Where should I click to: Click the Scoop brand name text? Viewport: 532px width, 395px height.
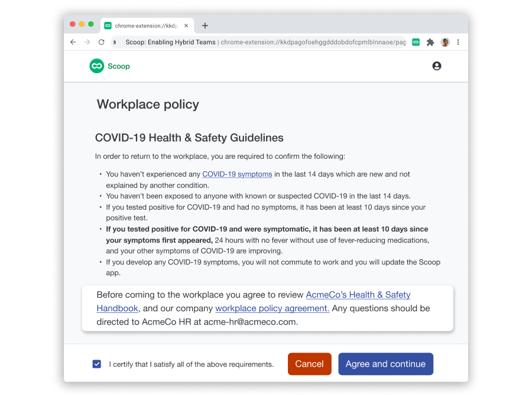[119, 66]
